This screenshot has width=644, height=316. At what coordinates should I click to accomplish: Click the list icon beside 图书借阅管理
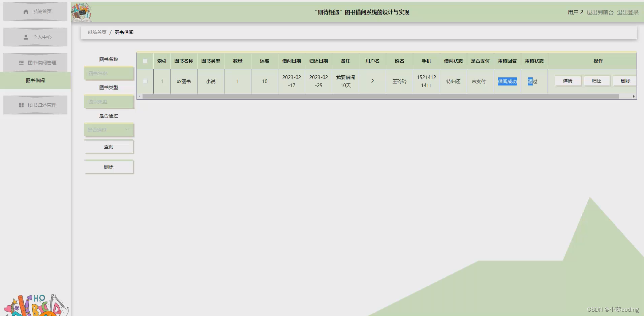pos(21,63)
